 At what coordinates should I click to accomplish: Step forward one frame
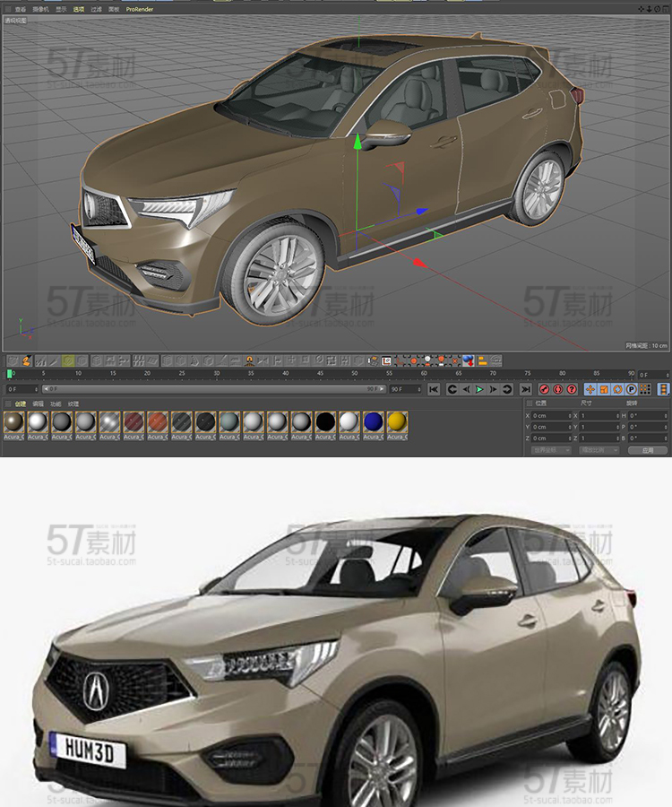click(x=493, y=390)
